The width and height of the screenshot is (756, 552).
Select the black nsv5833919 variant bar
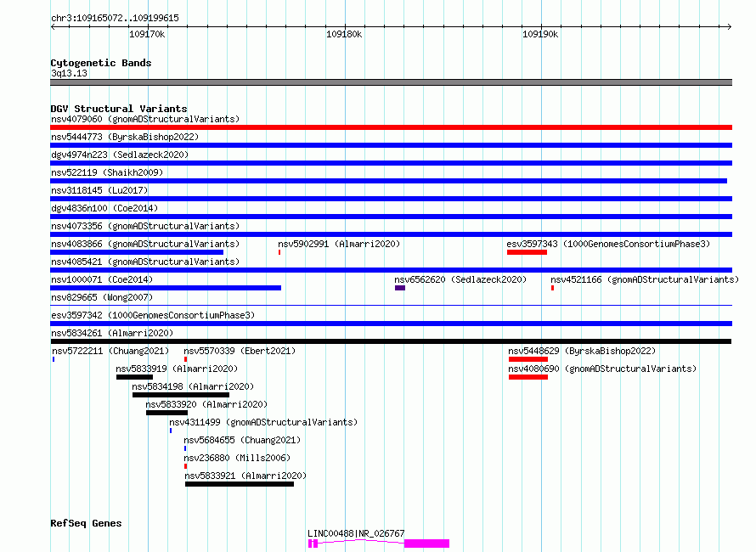(x=134, y=377)
